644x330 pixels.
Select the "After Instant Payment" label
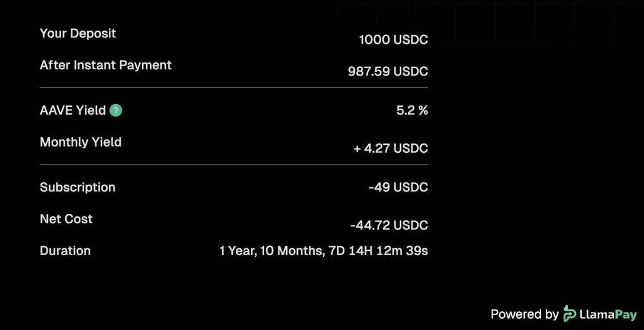click(x=105, y=65)
